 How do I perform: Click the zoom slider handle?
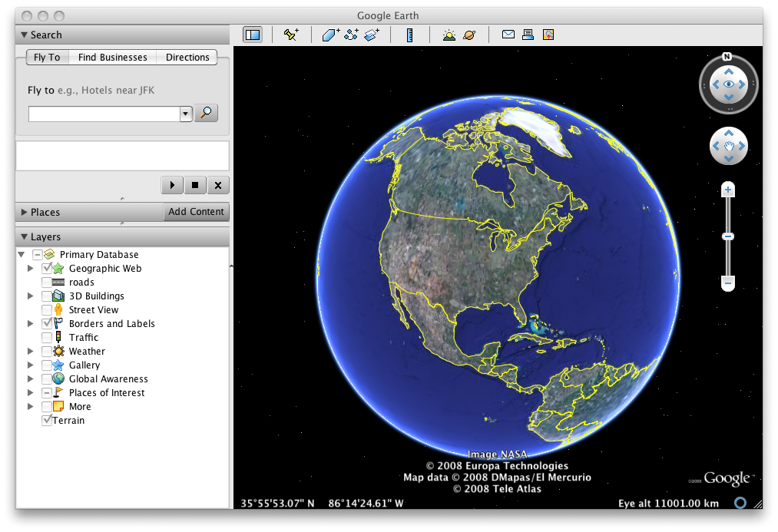point(728,236)
